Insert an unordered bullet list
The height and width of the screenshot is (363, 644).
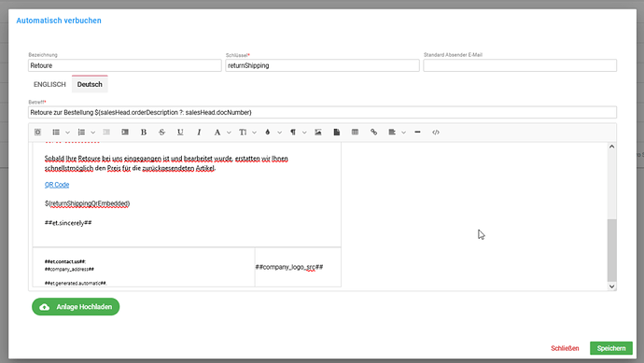coord(56,133)
